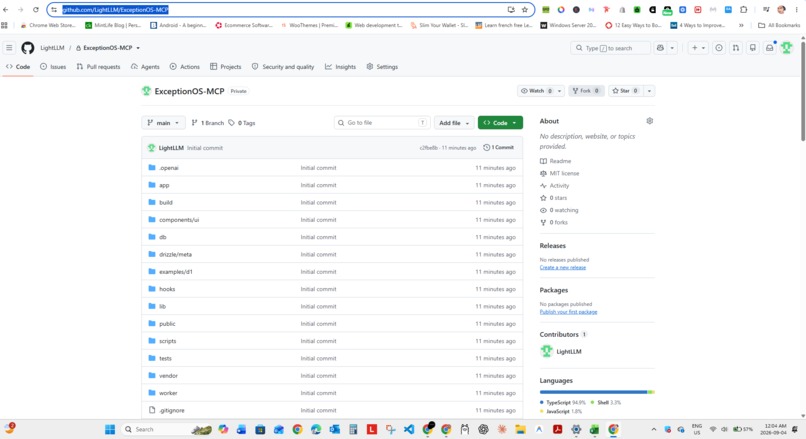Go back in browser

pyautogui.click(x=6, y=10)
